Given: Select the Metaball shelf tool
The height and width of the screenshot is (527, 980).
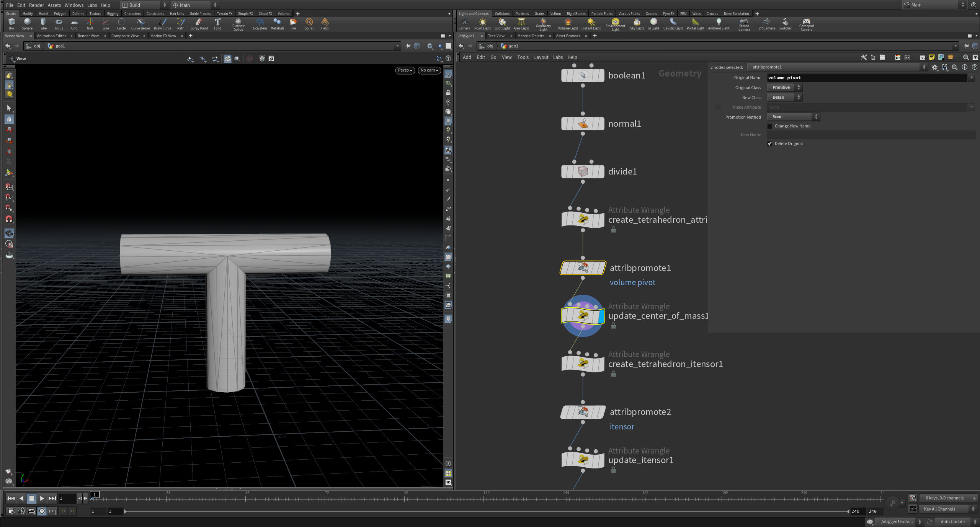Looking at the screenshot, I should coord(277,24).
